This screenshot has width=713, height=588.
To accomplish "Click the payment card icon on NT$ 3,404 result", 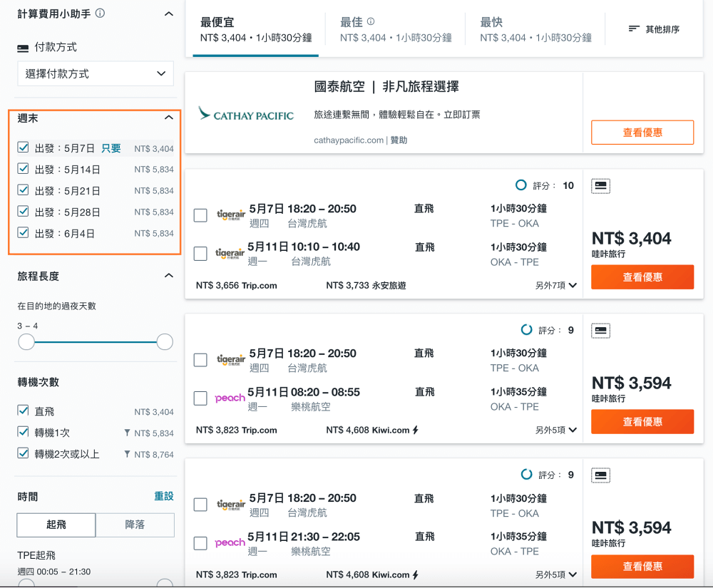I will pos(600,186).
